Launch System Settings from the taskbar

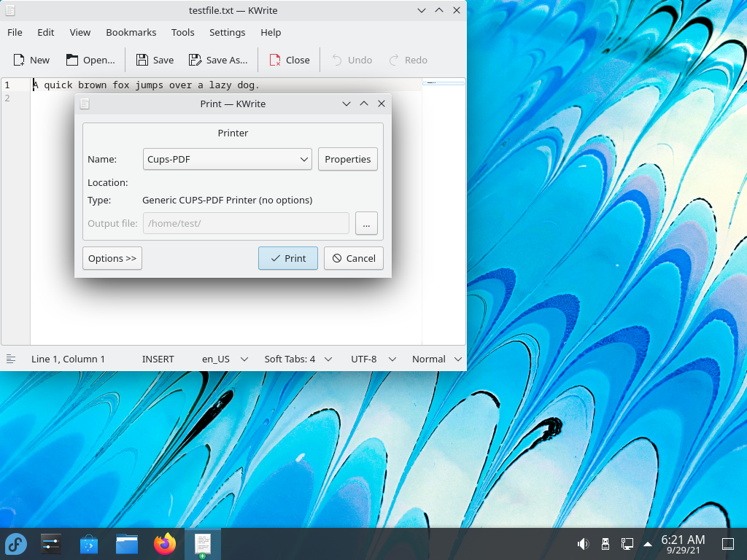pyautogui.click(x=51, y=544)
